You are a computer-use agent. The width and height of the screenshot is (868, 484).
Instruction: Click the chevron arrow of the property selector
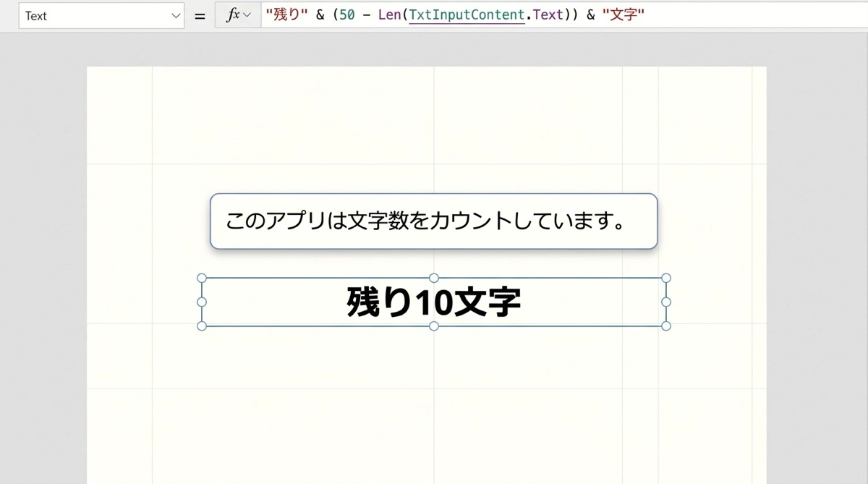[176, 16]
